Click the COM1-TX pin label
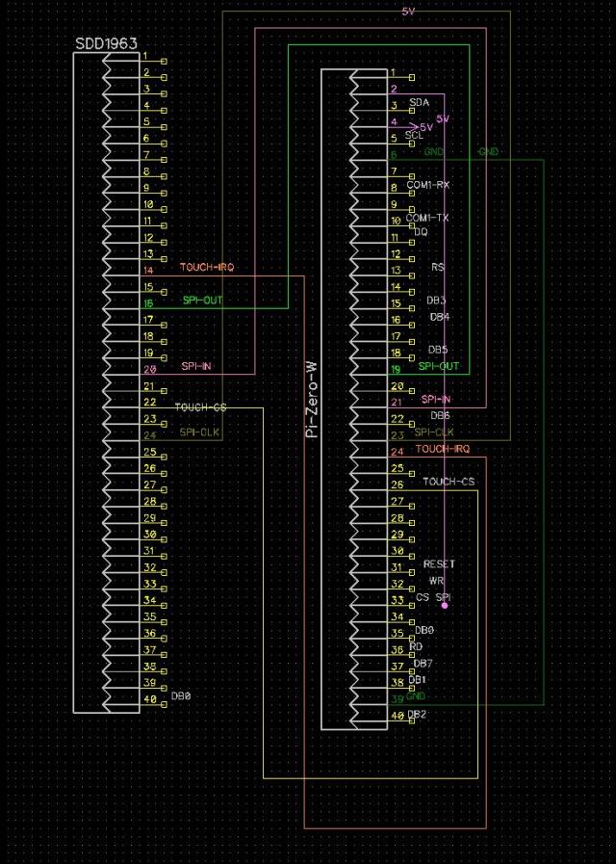 [427, 218]
